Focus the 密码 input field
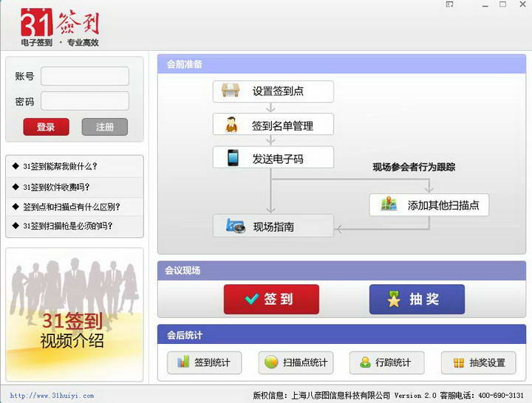Screen dimensions: 532x403 84,101
